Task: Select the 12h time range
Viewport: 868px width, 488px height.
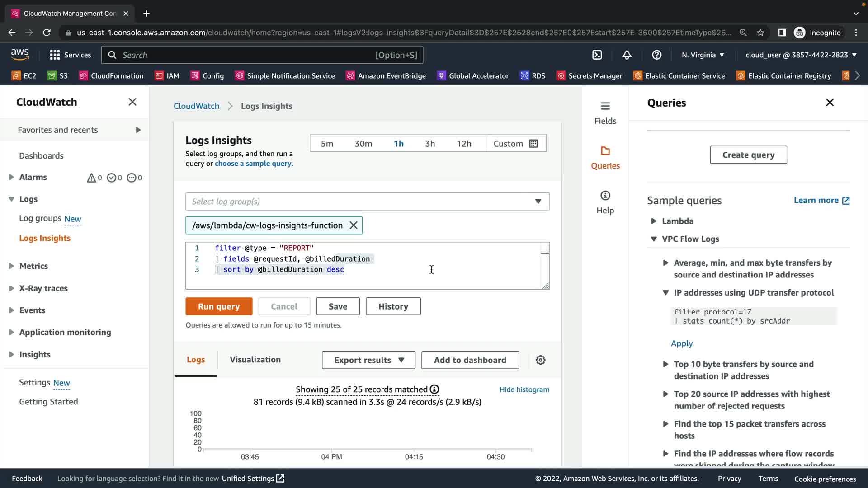Action: [x=463, y=144]
